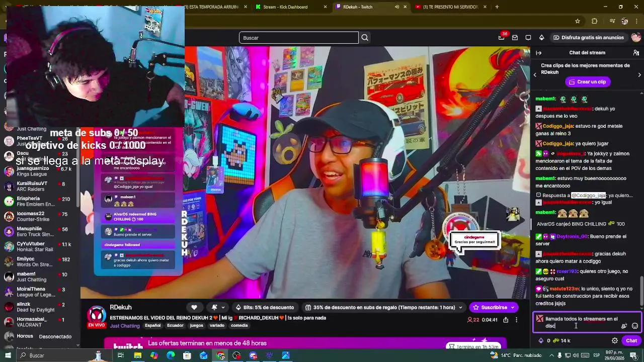This screenshot has height=362, width=644.
Task: Open the chat community users list
Action: [x=636, y=53]
